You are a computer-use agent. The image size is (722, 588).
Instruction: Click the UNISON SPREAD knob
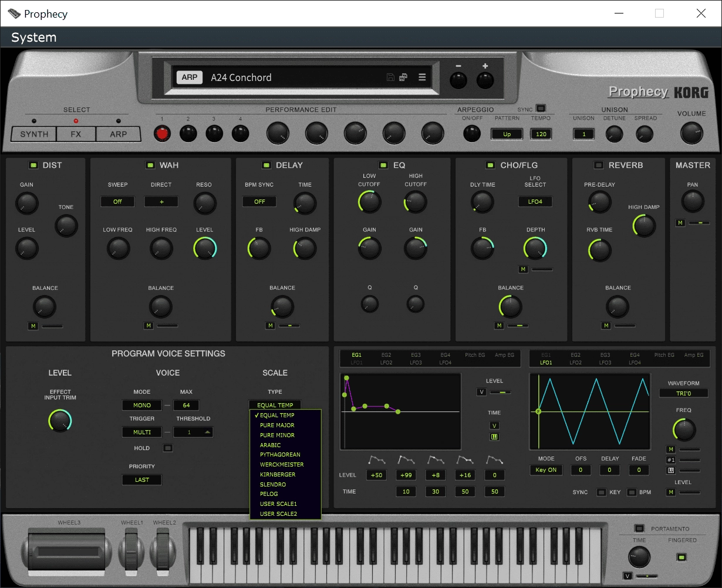click(x=645, y=134)
